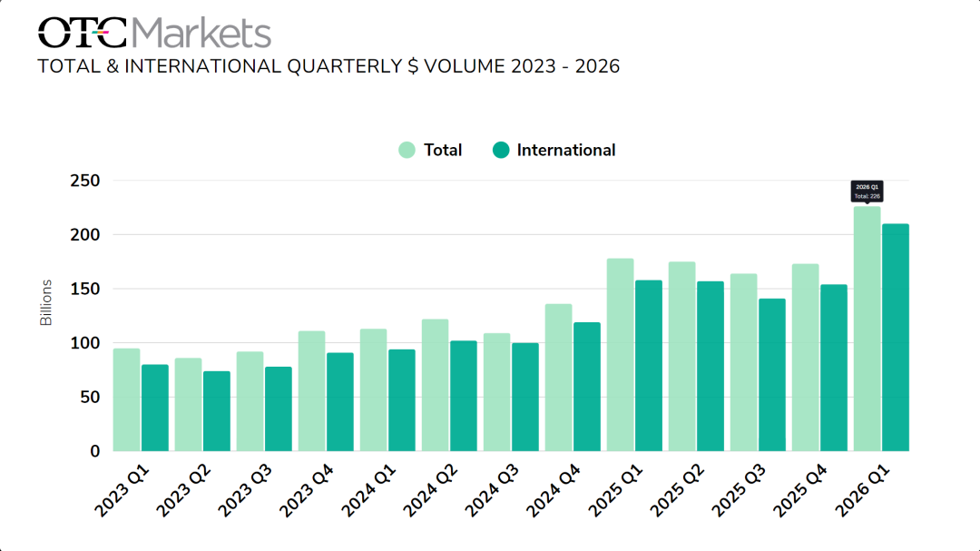This screenshot has width=980, height=551.
Task: Select the 2023 Q1 Total bar
Action: [x=126, y=399]
